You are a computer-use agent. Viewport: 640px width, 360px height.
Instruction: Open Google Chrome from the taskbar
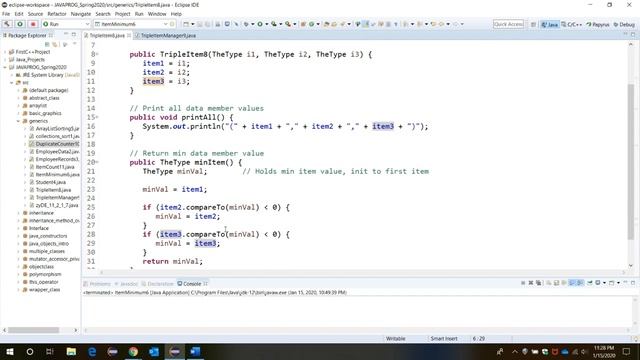pos(133,351)
